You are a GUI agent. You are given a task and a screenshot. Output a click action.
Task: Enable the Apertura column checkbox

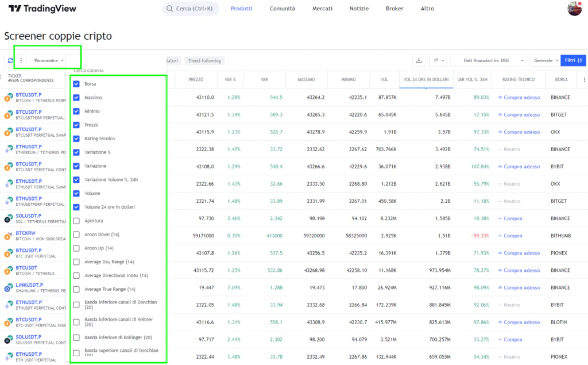click(x=76, y=221)
